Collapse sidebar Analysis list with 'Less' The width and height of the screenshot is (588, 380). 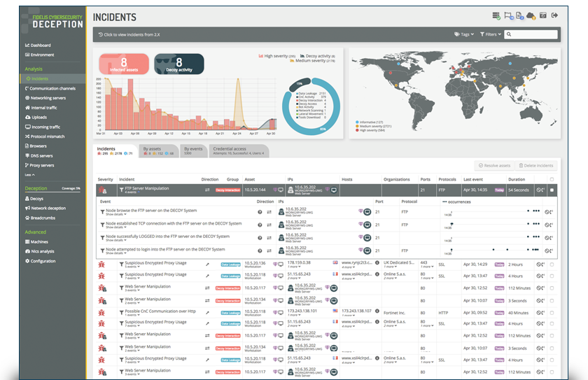click(x=29, y=175)
